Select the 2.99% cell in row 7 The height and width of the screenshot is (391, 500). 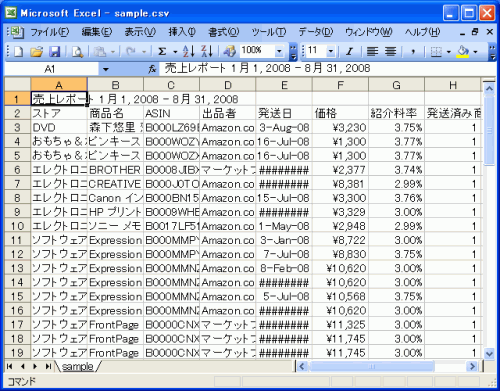396,184
